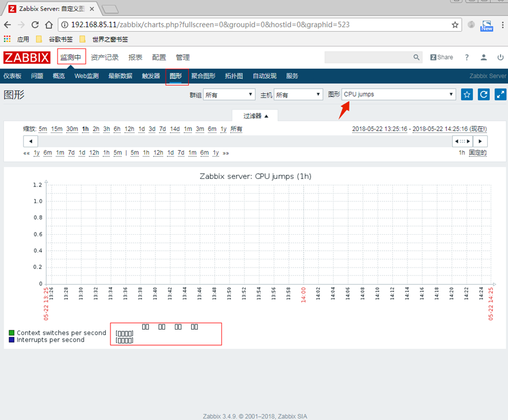Open Zabbix help question mark
Screen dimensions: 508x420
click(467, 58)
